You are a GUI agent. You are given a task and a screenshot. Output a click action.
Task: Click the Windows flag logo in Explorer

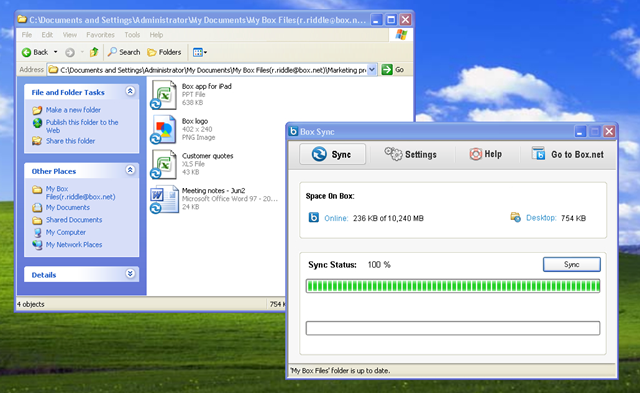(x=401, y=35)
